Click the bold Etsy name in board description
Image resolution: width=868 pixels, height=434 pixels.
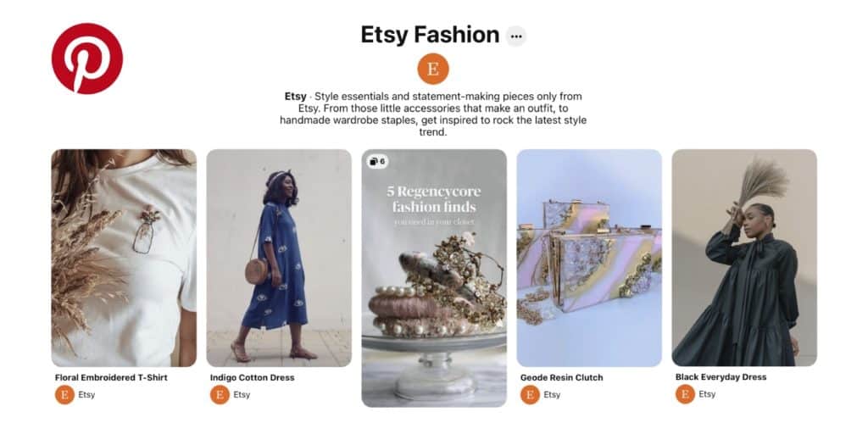(296, 97)
